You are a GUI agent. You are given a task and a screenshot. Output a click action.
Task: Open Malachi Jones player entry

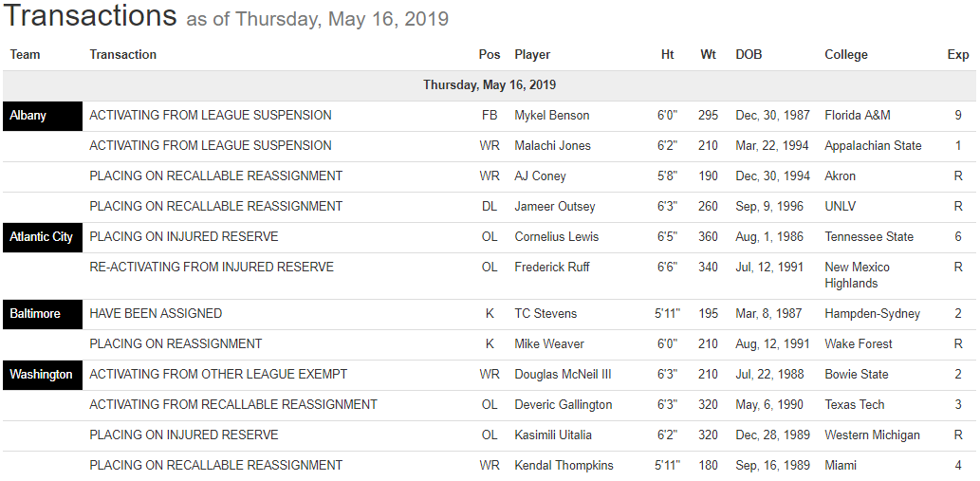tap(552, 146)
